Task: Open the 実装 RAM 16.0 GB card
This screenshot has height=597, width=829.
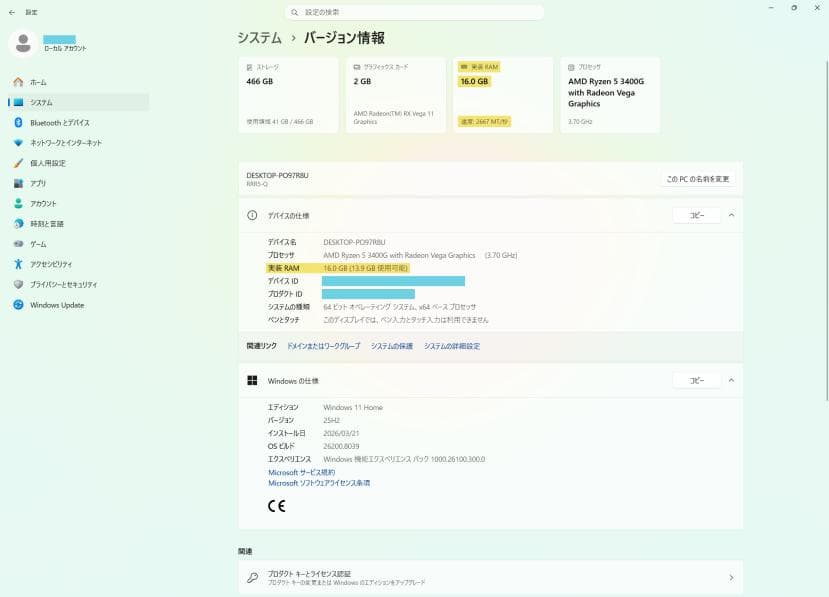Action: [x=503, y=95]
